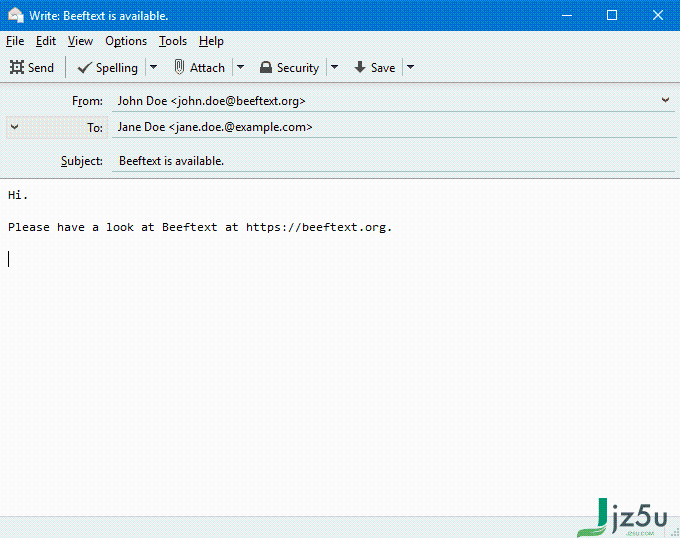The width and height of the screenshot is (680, 538).
Task: Close the Write window
Action: (x=658, y=15)
